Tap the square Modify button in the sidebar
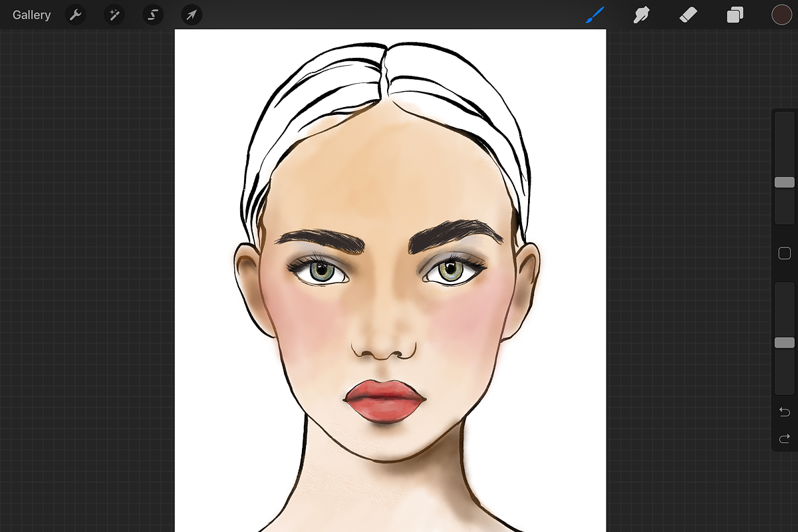This screenshot has height=532, width=798. click(x=785, y=253)
